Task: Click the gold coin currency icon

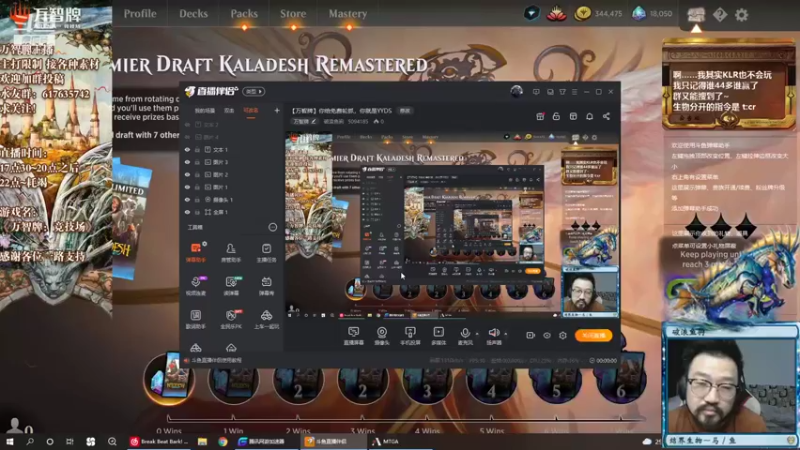Action: tap(582, 14)
